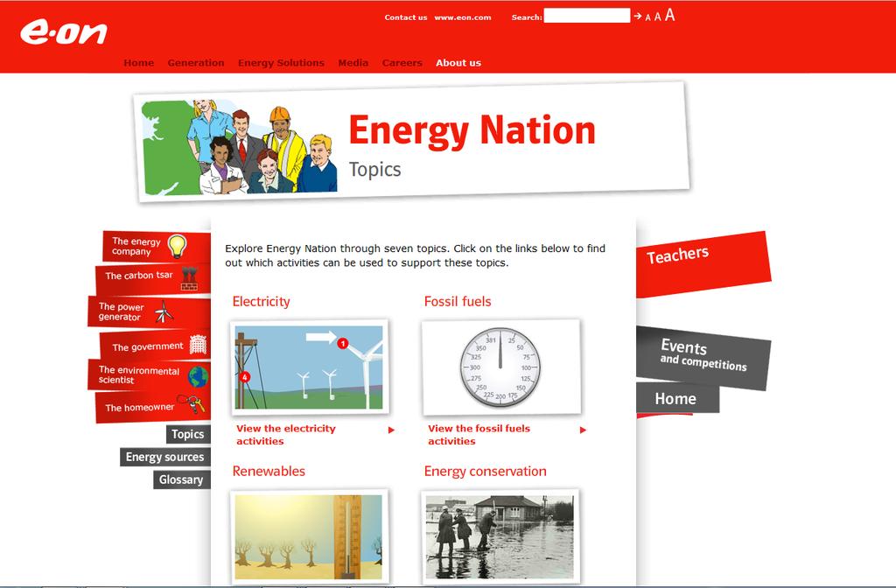This screenshot has width=896, height=588.
Task: Click the Electricity topic heading
Action: pos(261,301)
